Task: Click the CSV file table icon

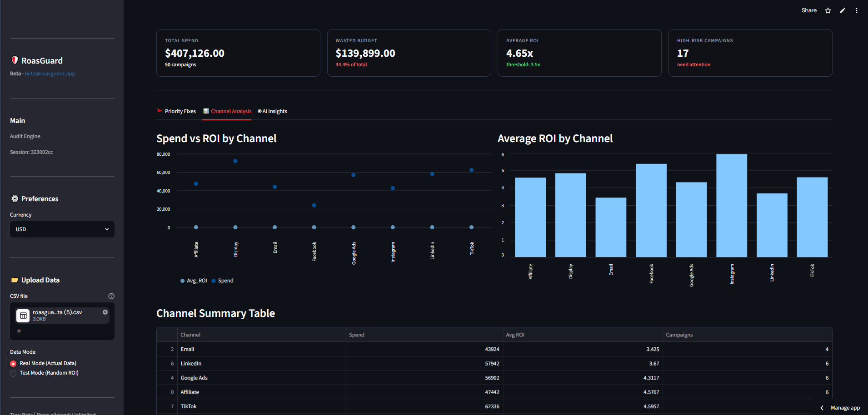Action: click(x=23, y=316)
